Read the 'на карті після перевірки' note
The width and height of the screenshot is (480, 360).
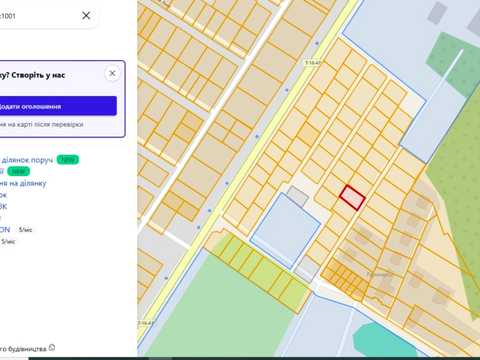tap(42, 125)
